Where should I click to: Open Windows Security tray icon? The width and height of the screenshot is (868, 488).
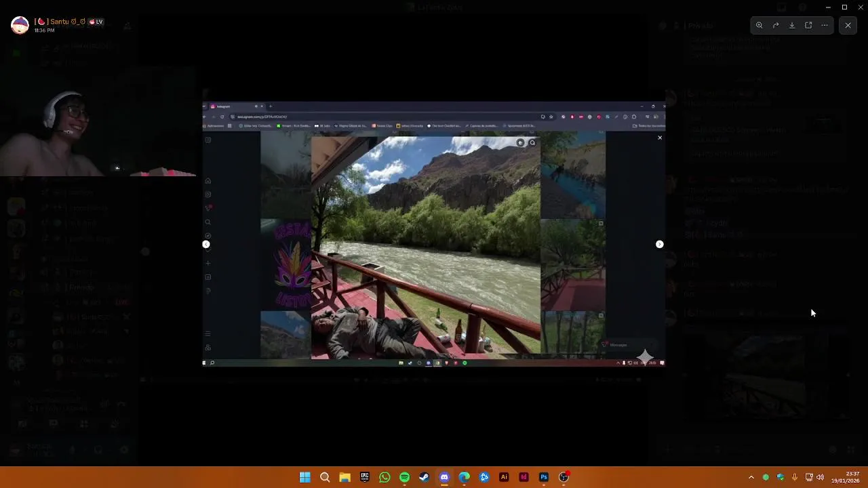point(780,477)
